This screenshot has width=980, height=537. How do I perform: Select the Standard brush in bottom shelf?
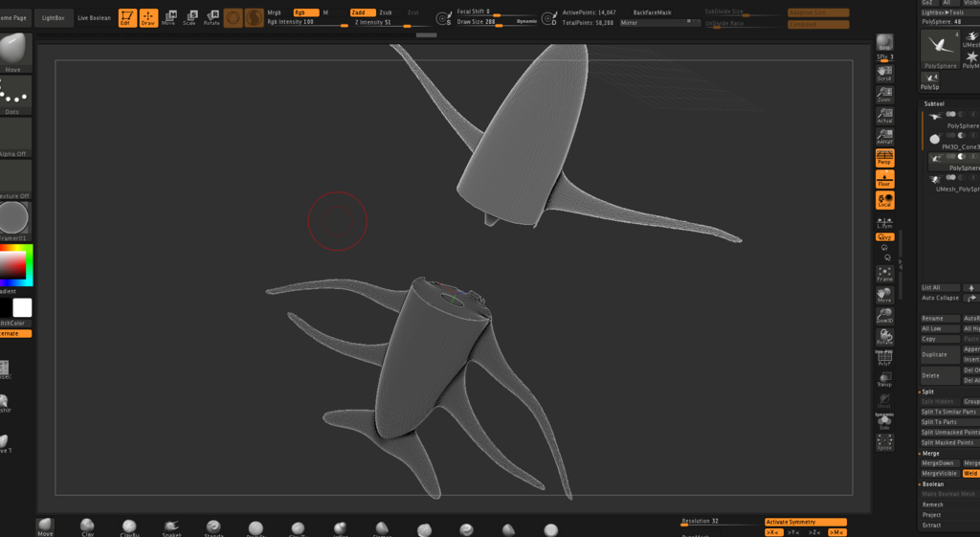click(213, 527)
